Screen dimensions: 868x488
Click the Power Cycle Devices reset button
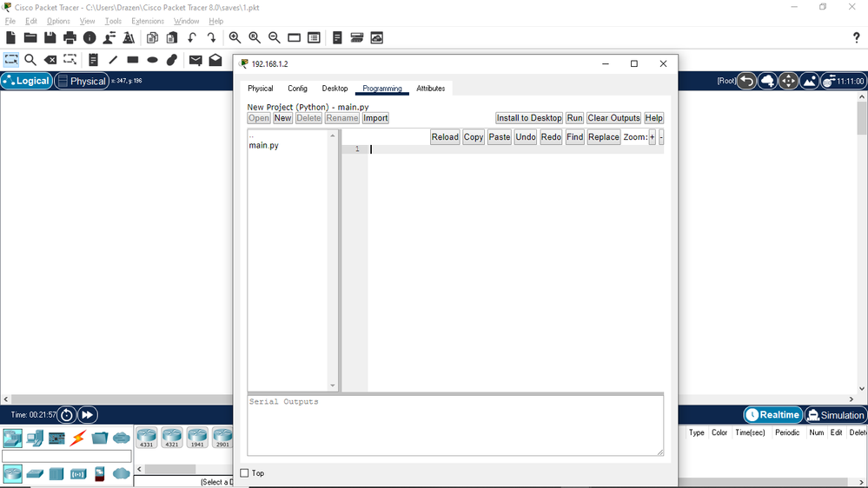click(67, 414)
